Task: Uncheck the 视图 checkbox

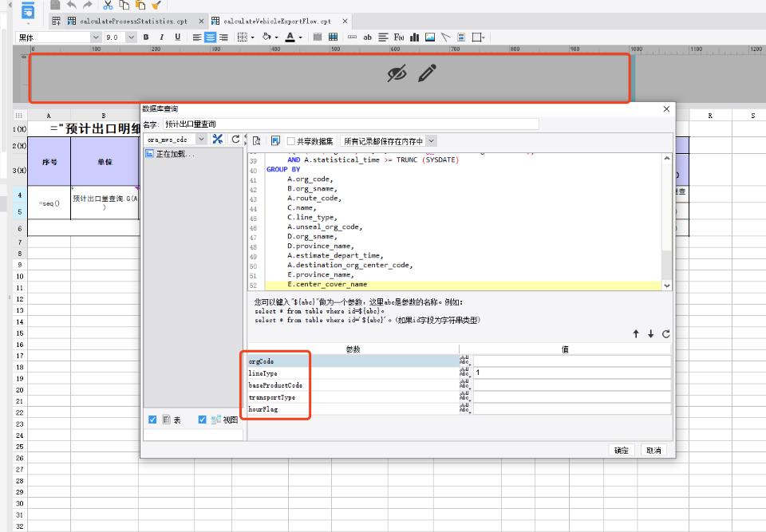Action: pos(202,420)
